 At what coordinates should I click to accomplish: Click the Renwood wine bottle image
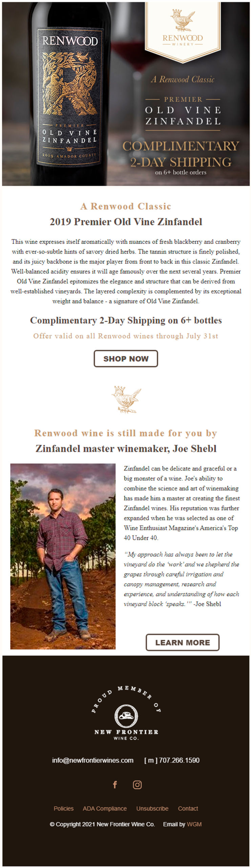tap(70, 95)
